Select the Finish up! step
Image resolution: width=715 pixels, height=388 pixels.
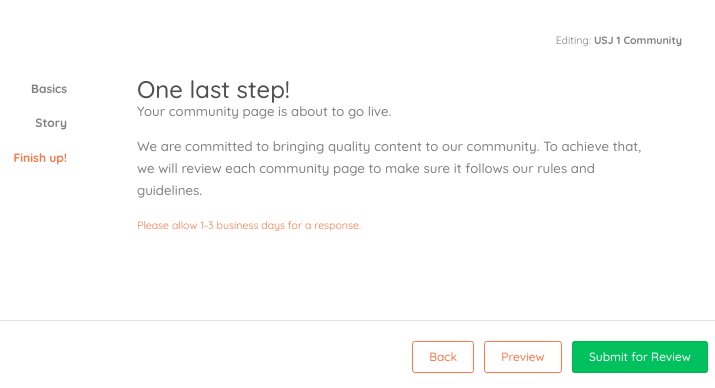[x=40, y=158]
